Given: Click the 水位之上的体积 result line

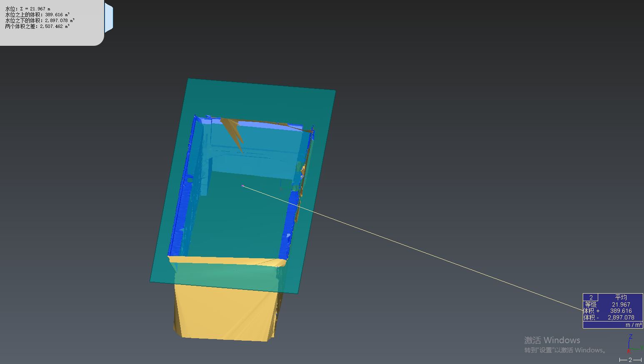Looking at the screenshot, I should [x=37, y=15].
